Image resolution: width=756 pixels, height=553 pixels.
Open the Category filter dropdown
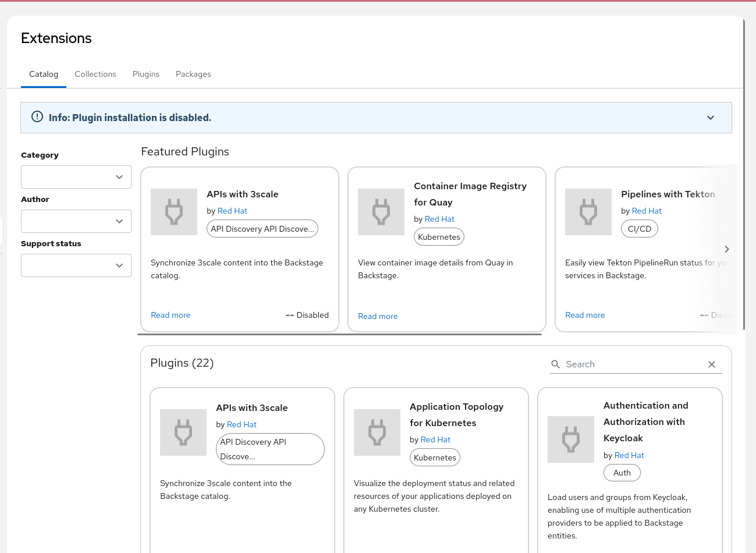click(x=76, y=177)
